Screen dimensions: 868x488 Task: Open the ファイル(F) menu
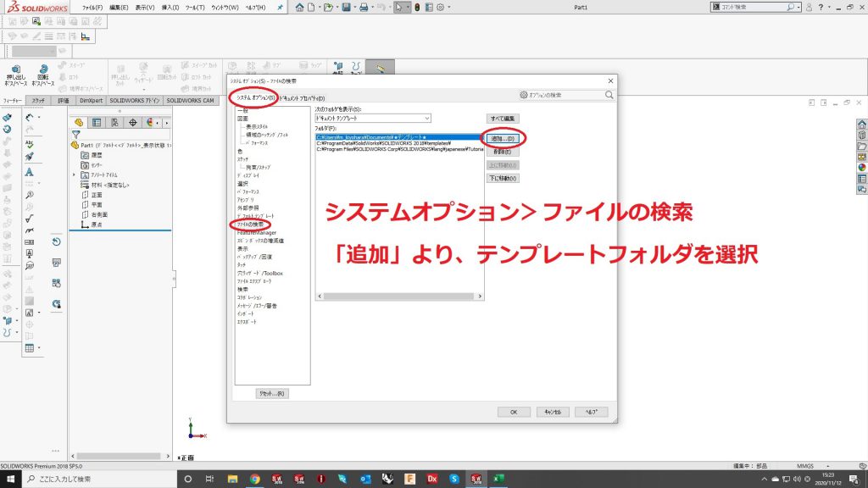pos(92,8)
